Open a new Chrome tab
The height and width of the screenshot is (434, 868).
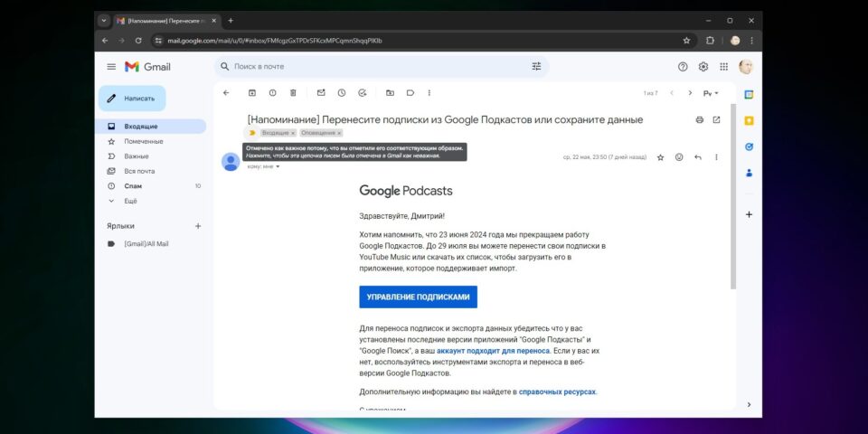[231, 21]
